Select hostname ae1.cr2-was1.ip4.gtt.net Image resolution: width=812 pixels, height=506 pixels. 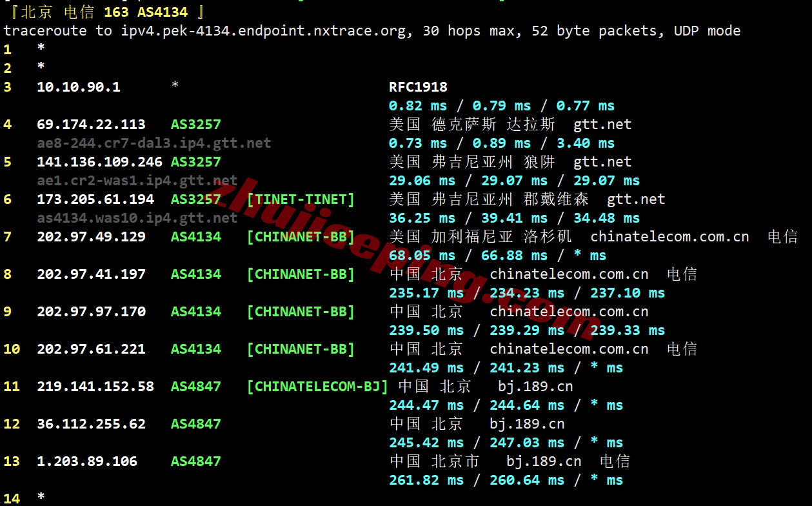(137, 181)
